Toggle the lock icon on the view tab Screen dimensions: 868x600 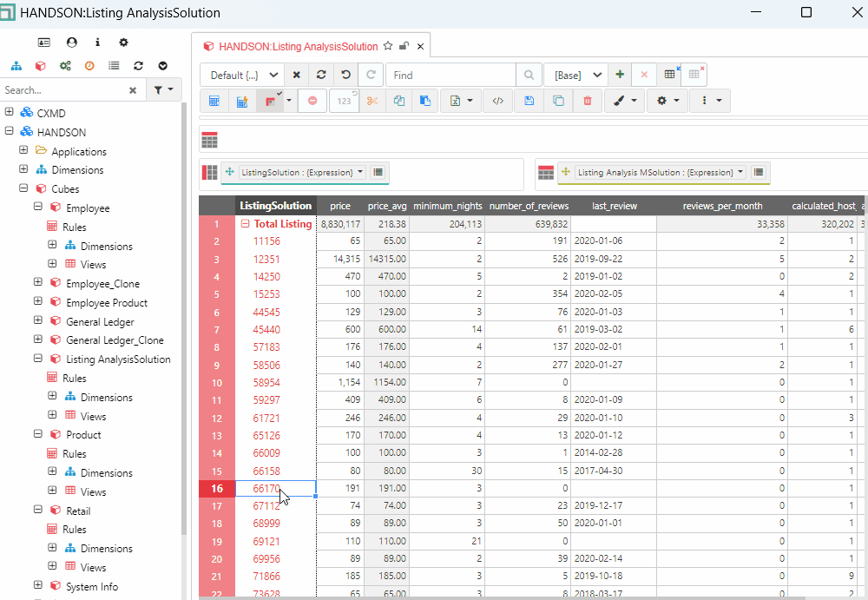[x=404, y=47]
